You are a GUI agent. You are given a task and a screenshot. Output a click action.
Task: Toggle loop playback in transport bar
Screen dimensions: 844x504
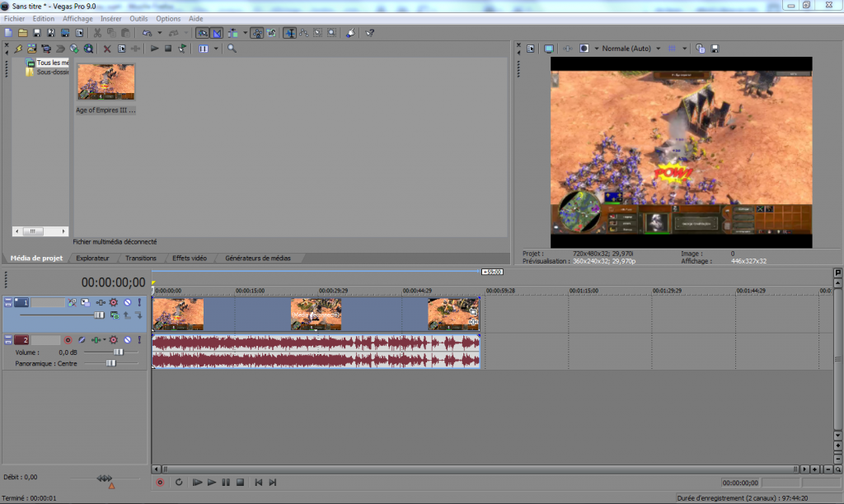click(179, 483)
